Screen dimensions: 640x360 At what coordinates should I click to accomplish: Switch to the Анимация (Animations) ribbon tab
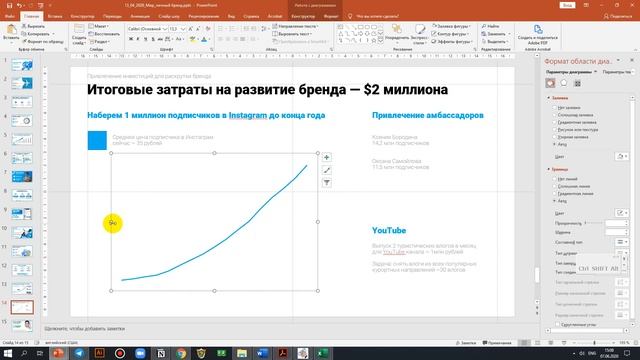[140, 16]
